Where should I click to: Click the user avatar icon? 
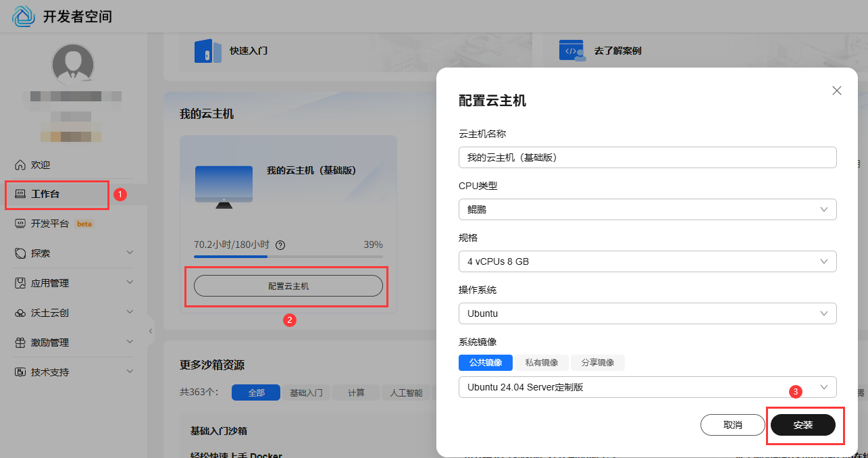(x=73, y=65)
